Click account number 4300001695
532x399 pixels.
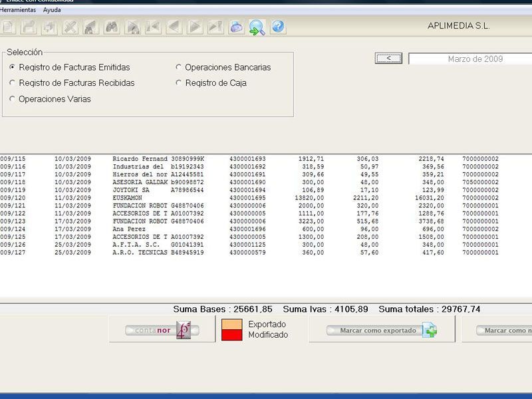point(247,198)
